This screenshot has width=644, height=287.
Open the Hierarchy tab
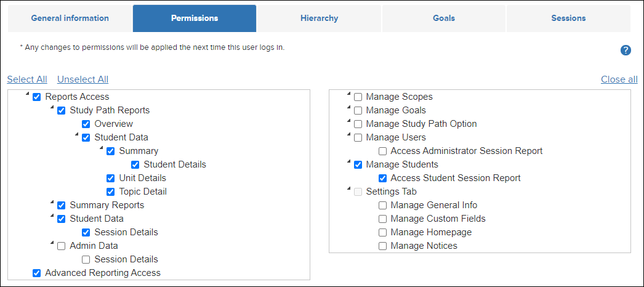[x=319, y=18]
